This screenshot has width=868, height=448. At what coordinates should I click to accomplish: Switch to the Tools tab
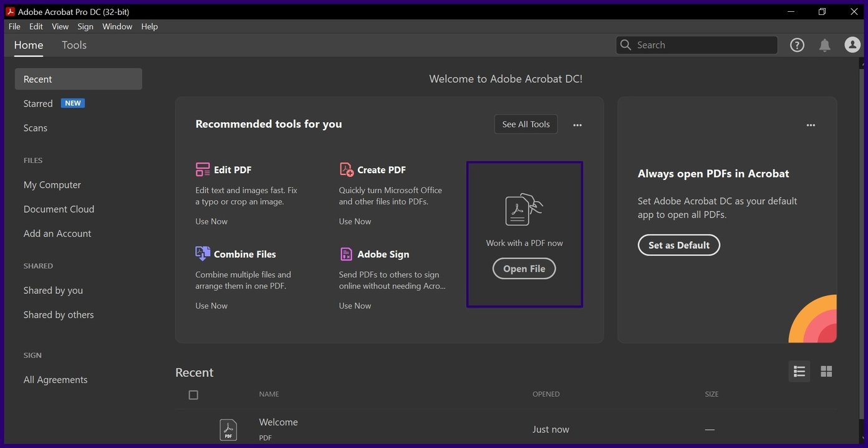(74, 45)
